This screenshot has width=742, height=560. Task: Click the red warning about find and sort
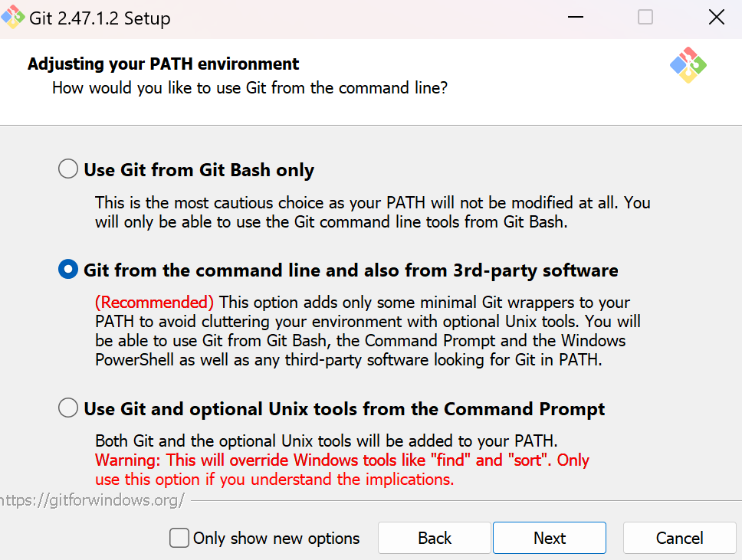(x=342, y=470)
